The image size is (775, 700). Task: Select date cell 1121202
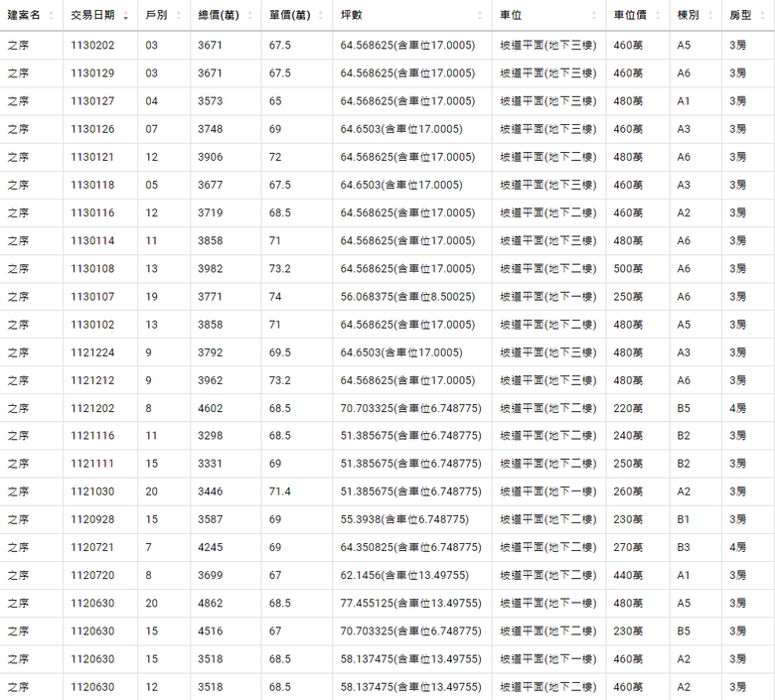coord(92,408)
